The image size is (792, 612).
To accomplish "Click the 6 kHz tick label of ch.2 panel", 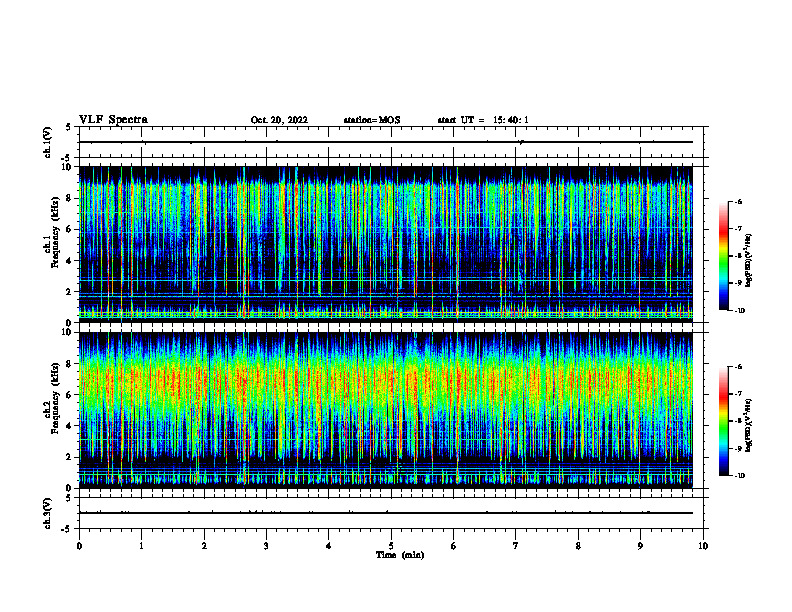I will 69,395.
